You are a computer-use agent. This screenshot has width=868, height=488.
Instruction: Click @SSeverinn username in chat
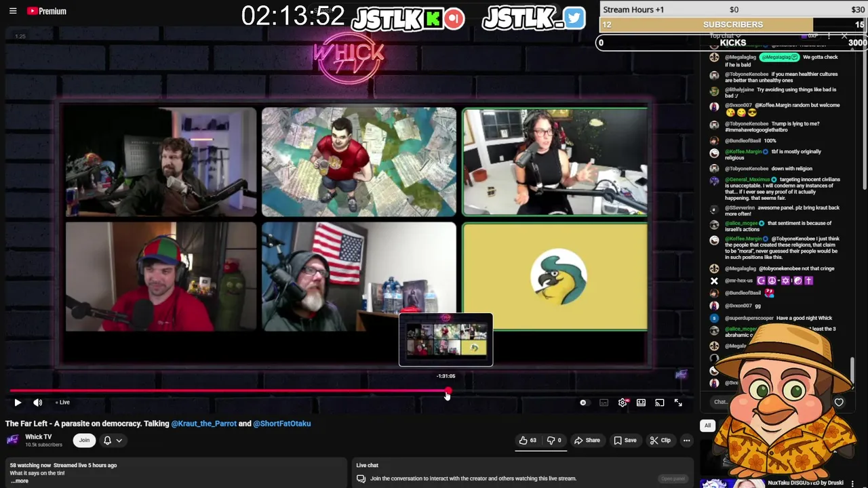741,207
